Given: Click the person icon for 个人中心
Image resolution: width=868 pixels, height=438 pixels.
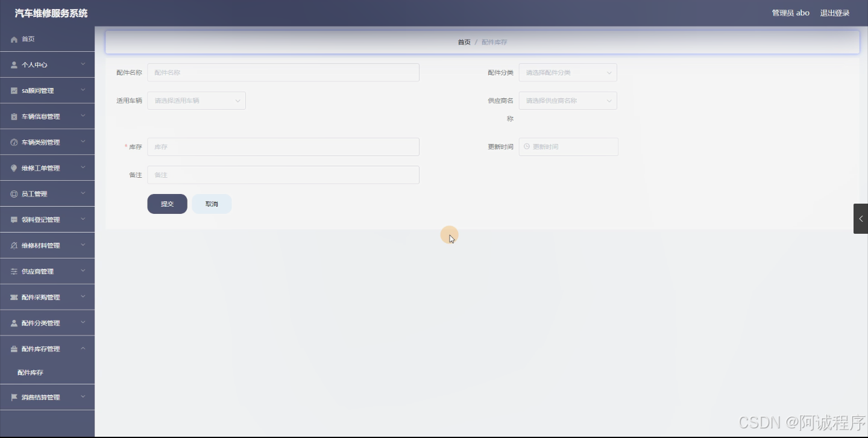Looking at the screenshot, I should point(14,65).
